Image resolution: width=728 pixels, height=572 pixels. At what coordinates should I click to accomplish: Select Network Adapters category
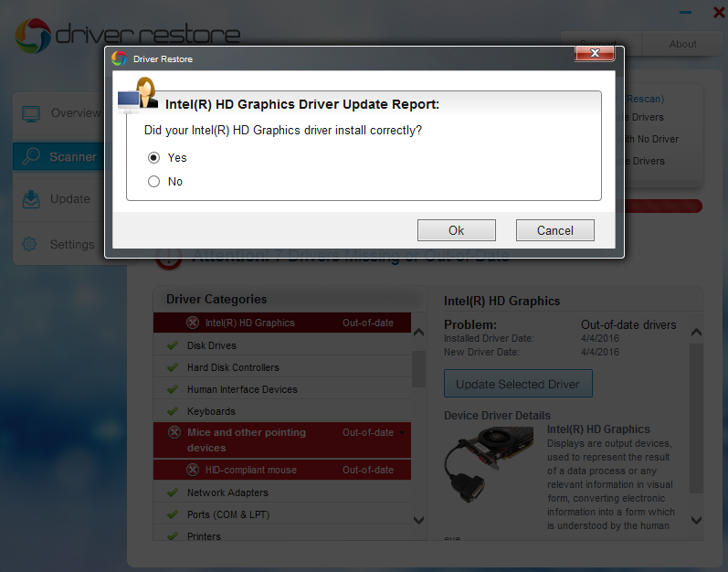coord(282,493)
